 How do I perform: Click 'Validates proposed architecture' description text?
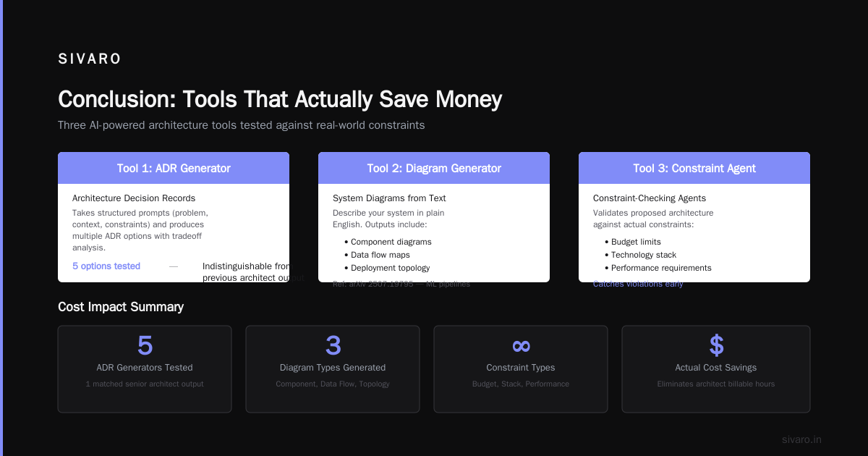point(653,219)
